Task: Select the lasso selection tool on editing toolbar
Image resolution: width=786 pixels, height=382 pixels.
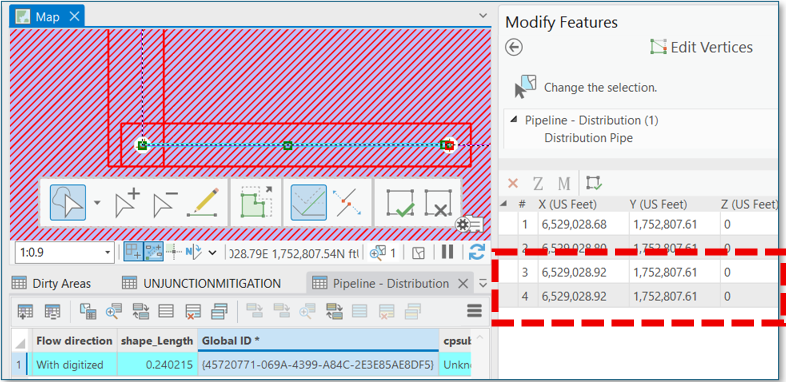Action: 68,203
